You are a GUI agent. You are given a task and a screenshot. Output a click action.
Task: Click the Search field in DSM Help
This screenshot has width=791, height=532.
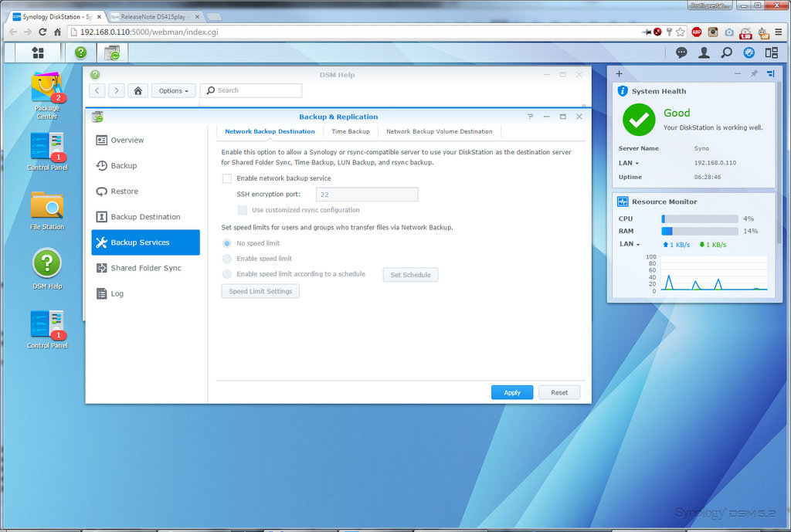tap(251, 91)
